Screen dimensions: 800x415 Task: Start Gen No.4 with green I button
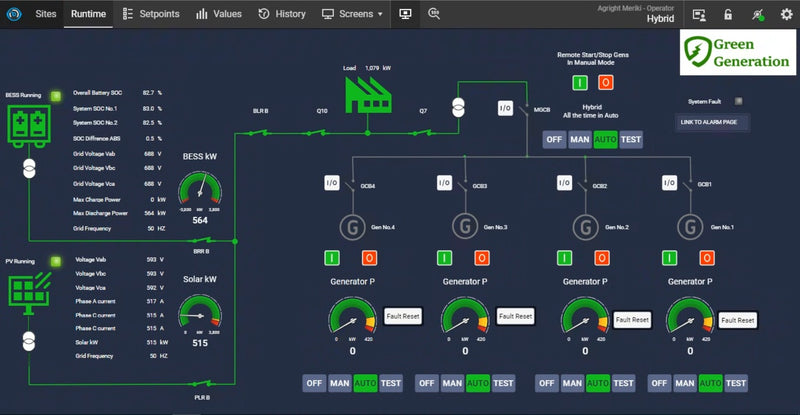pos(332,258)
